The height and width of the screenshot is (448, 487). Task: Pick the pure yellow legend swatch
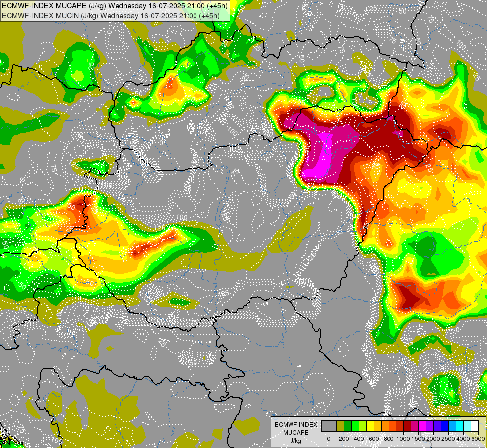click(x=370, y=426)
